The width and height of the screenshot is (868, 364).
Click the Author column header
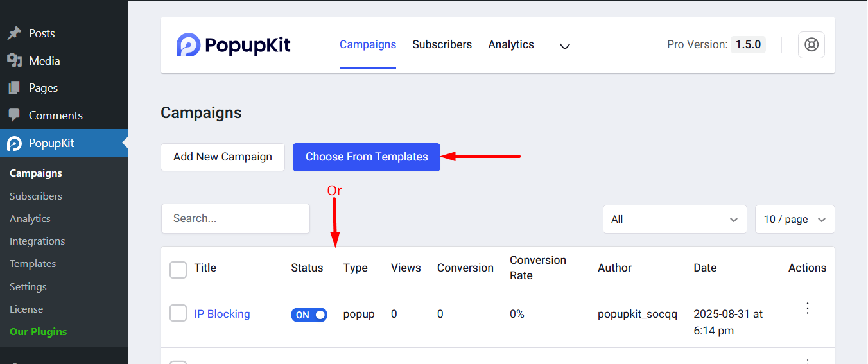click(614, 268)
